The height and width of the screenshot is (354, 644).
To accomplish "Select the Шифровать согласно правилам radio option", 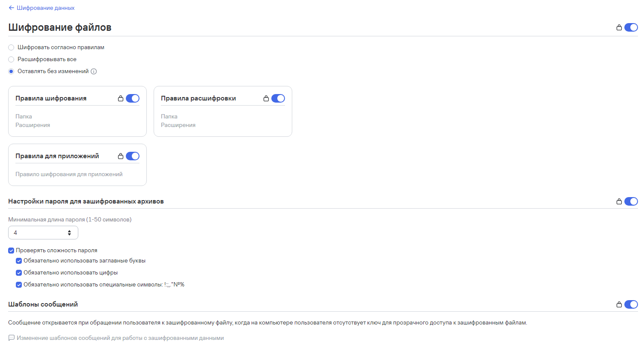I will coord(11,47).
